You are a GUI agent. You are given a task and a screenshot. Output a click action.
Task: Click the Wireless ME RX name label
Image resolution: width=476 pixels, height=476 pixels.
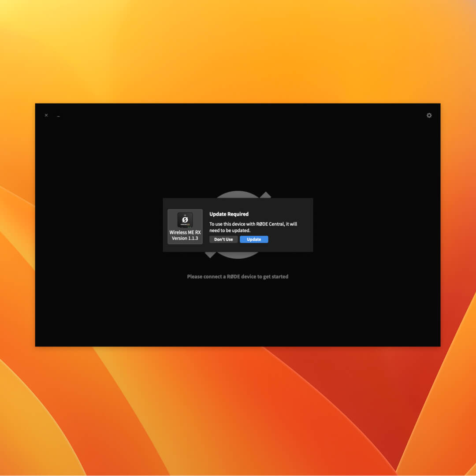point(185,232)
